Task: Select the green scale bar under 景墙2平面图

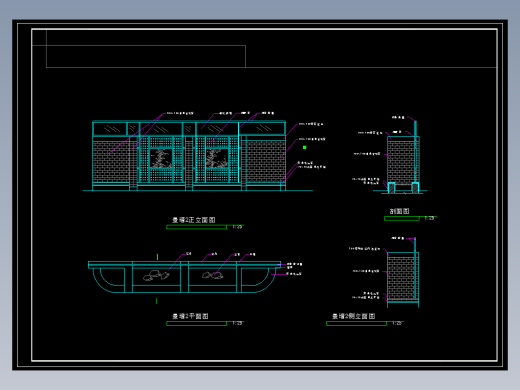Action: click(197, 323)
